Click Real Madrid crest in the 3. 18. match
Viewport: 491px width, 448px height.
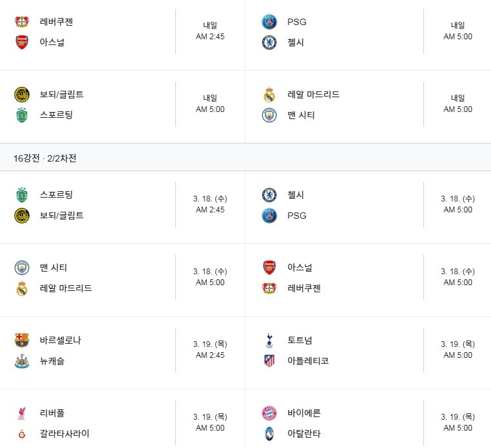point(22,288)
